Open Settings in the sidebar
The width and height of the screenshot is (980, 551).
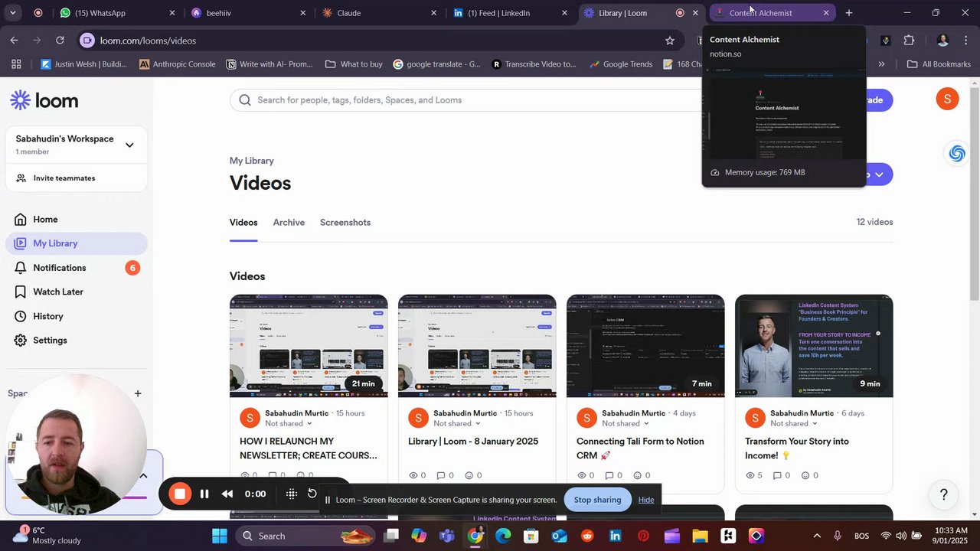pyautogui.click(x=77, y=341)
